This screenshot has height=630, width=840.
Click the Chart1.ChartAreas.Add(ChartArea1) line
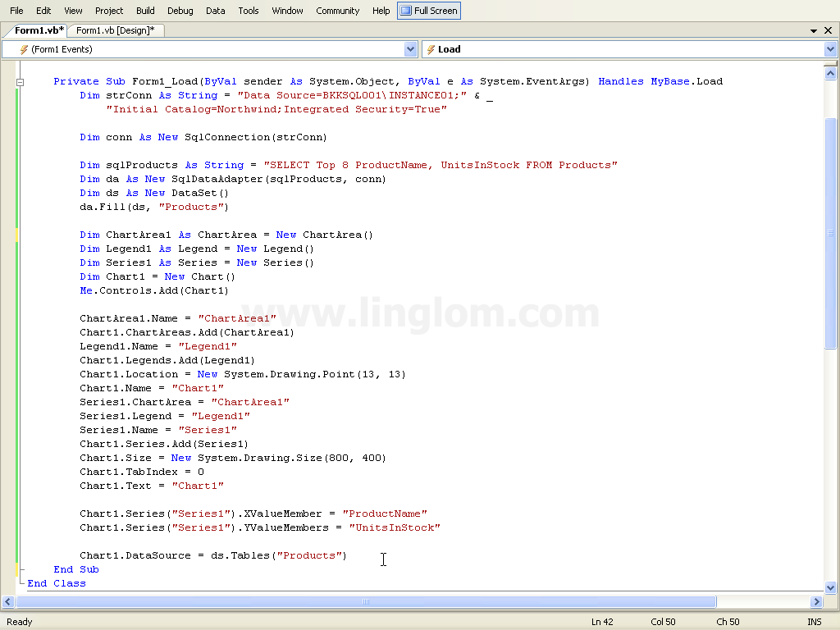point(187,332)
